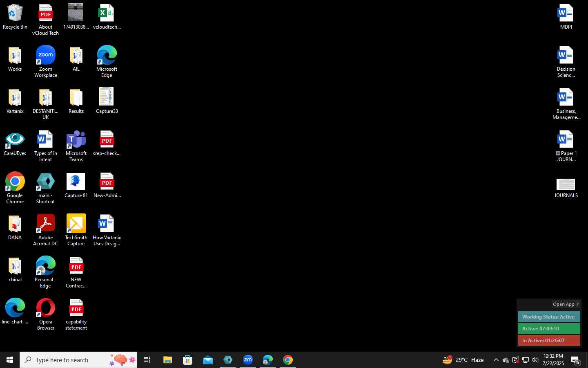This screenshot has width=588, height=368.
Task: Click the Active: 07:09:10 timer bar
Action: click(x=549, y=329)
